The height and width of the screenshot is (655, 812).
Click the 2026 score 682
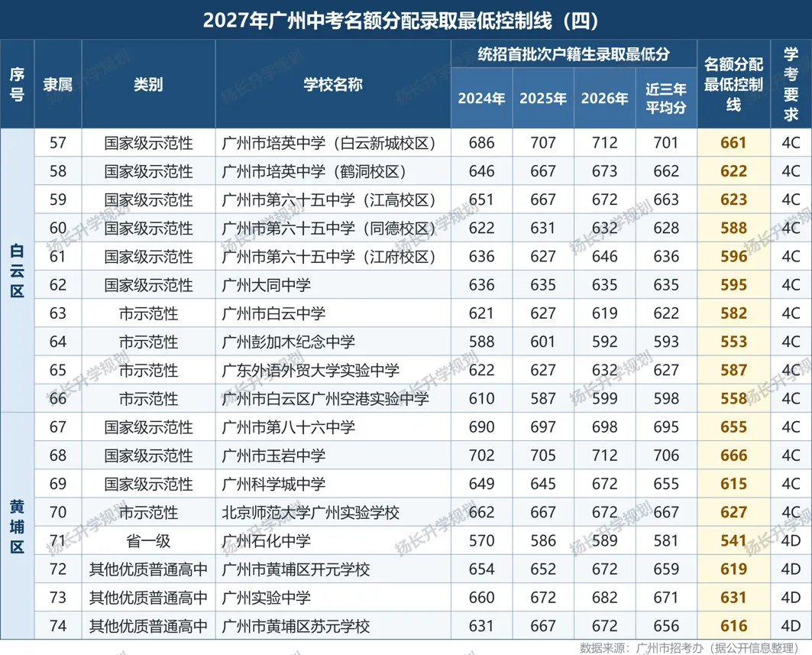tap(604, 598)
